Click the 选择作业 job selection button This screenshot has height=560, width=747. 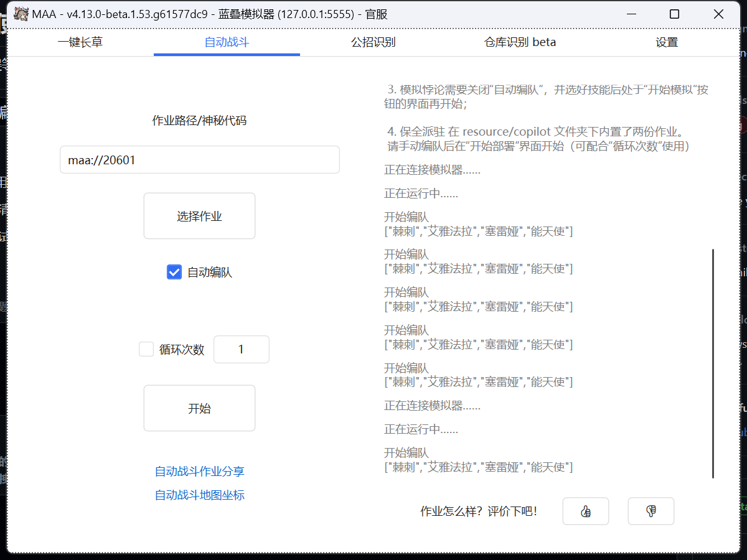click(199, 216)
